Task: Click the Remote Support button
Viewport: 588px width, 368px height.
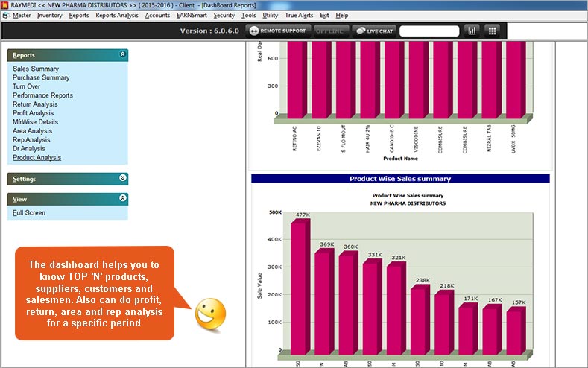Action: (276, 31)
